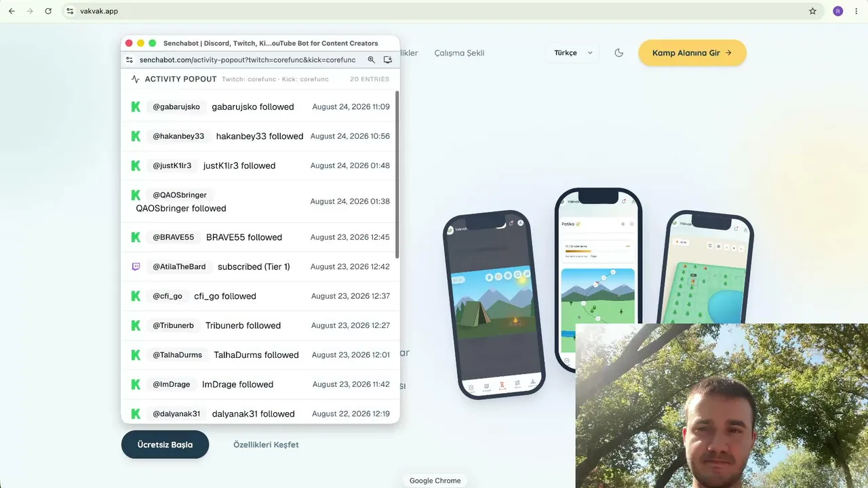Open the Chrome profile avatar menu
868x488 pixels.
pos(838,11)
